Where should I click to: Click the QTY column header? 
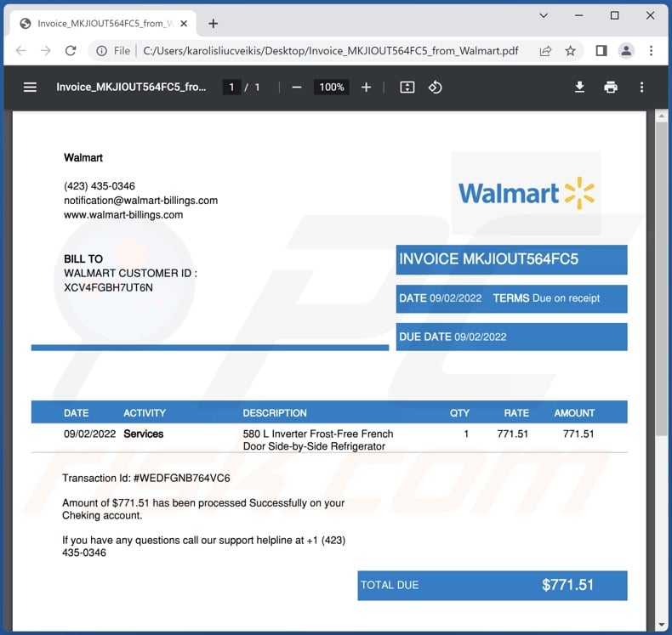459,413
